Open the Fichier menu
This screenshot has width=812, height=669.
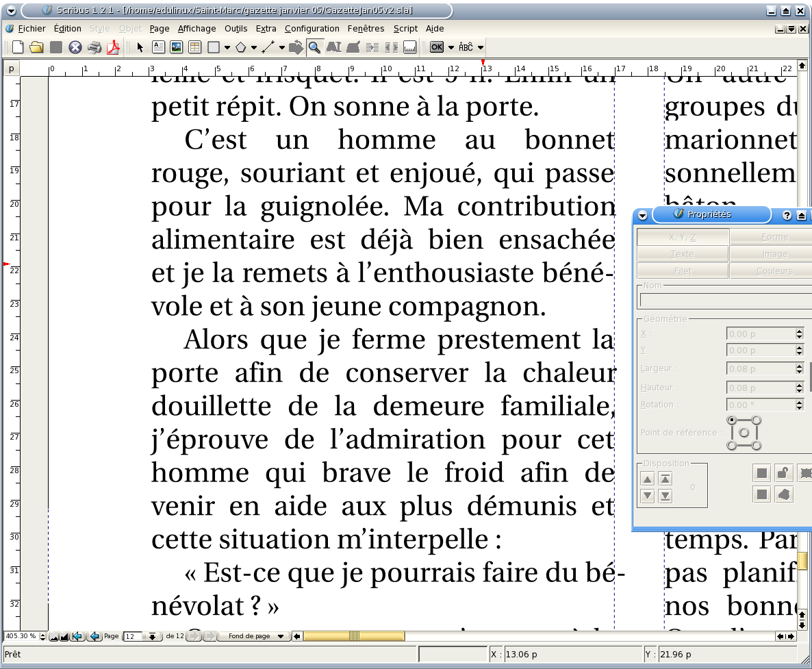(31, 29)
